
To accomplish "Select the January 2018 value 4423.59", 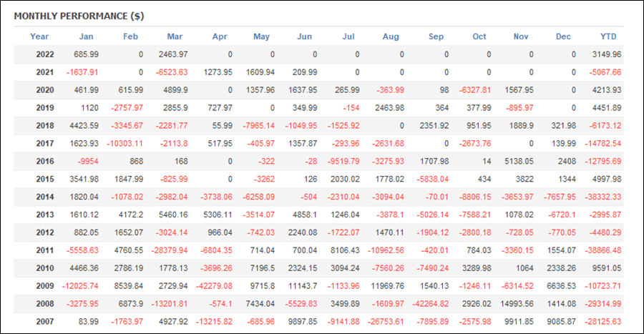I will click(84, 126).
